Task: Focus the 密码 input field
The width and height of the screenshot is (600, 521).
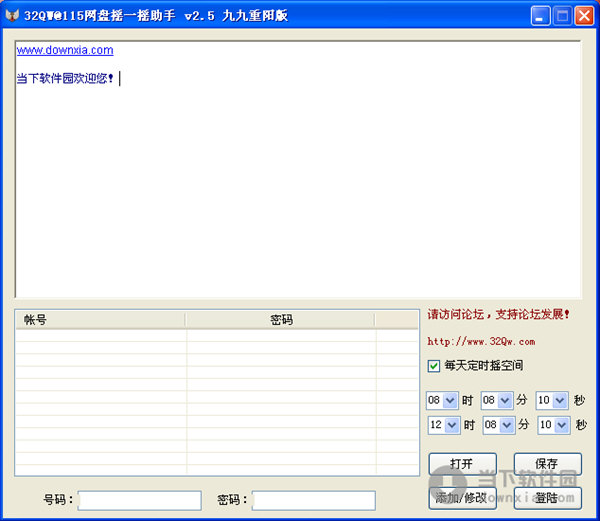Action: coord(314,500)
